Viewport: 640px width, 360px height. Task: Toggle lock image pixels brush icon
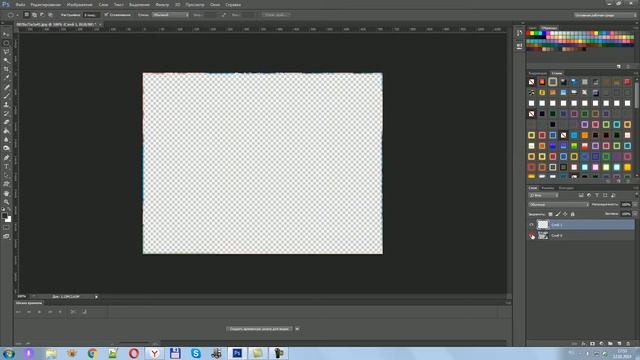558,214
